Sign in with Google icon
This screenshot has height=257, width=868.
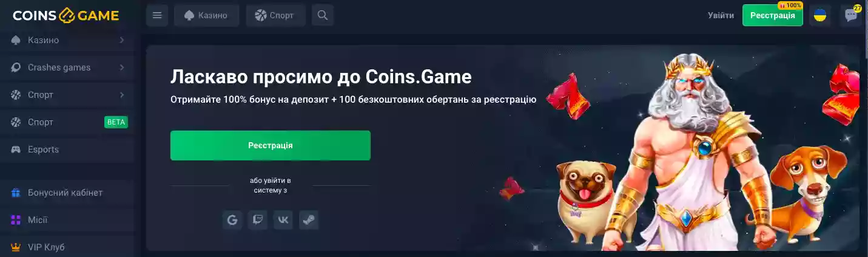point(232,220)
